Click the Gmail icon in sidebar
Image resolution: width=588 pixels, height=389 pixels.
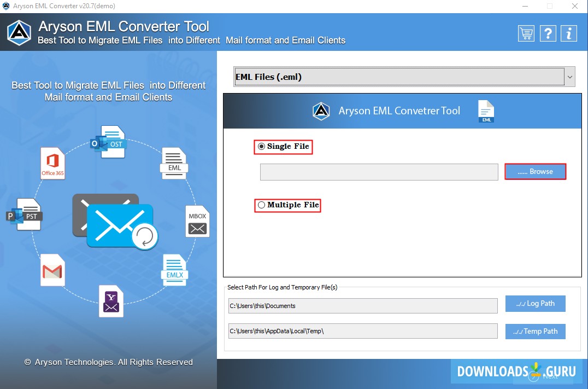52,270
